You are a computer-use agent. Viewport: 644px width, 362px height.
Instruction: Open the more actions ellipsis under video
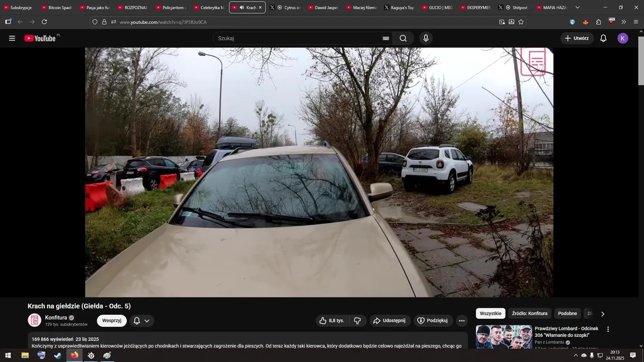[462, 321]
